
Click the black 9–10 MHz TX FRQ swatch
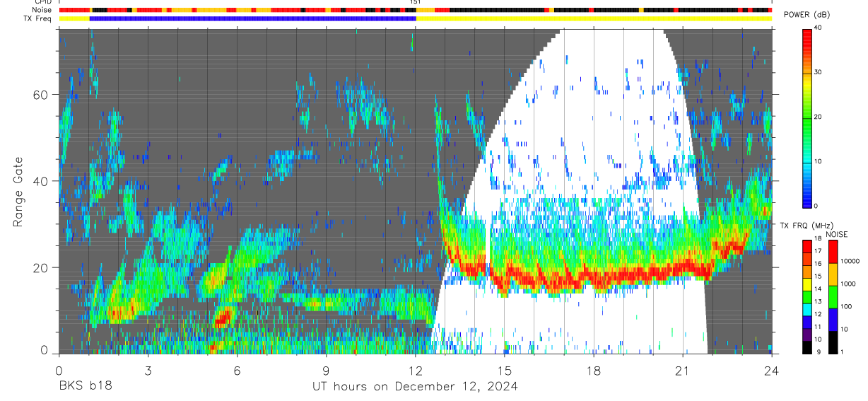(x=807, y=346)
